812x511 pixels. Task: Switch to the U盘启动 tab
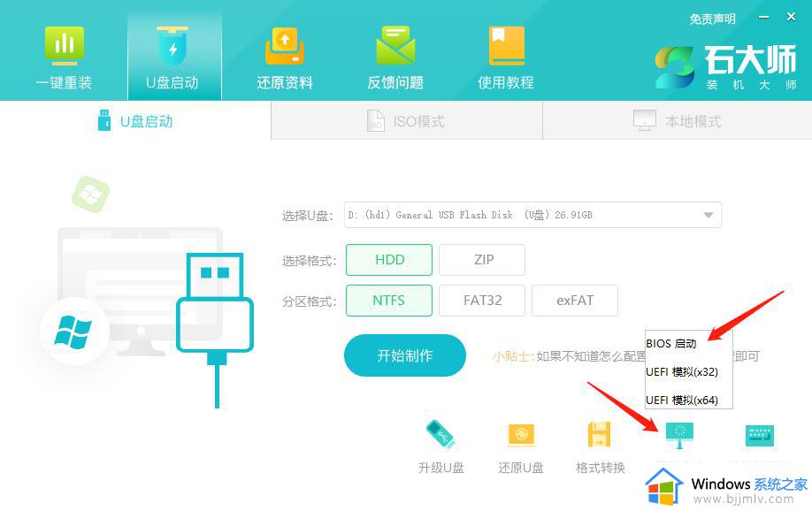pos(135,121)
